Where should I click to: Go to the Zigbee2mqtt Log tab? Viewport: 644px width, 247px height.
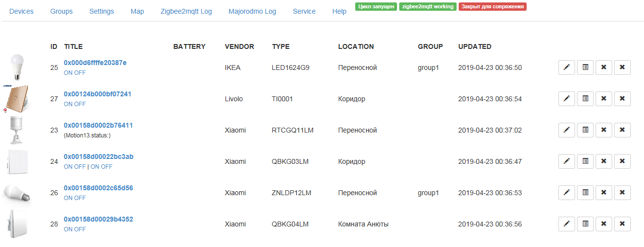pyautogui.click(x=186, y=11)
